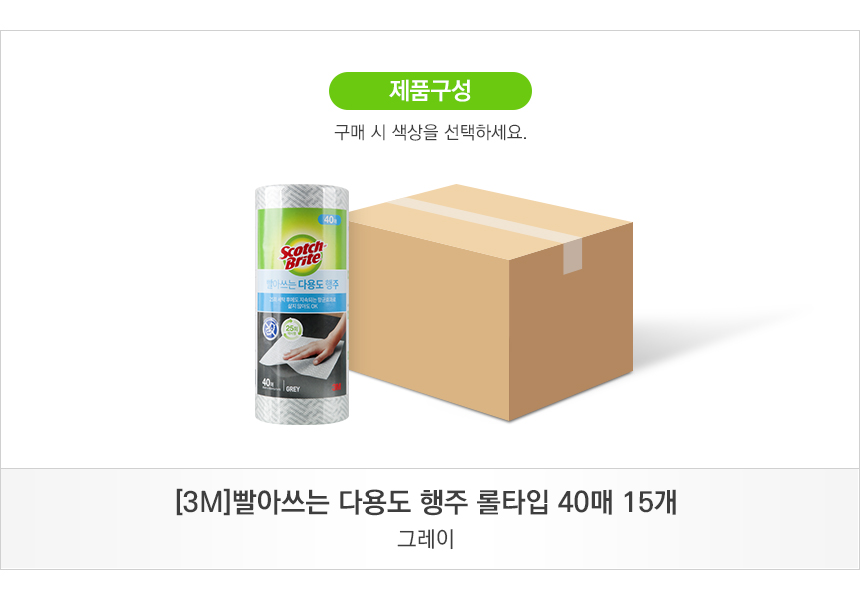Click the blue antibacterial banner on the roll
Screen dimensions: 860x600
[303, 302]
